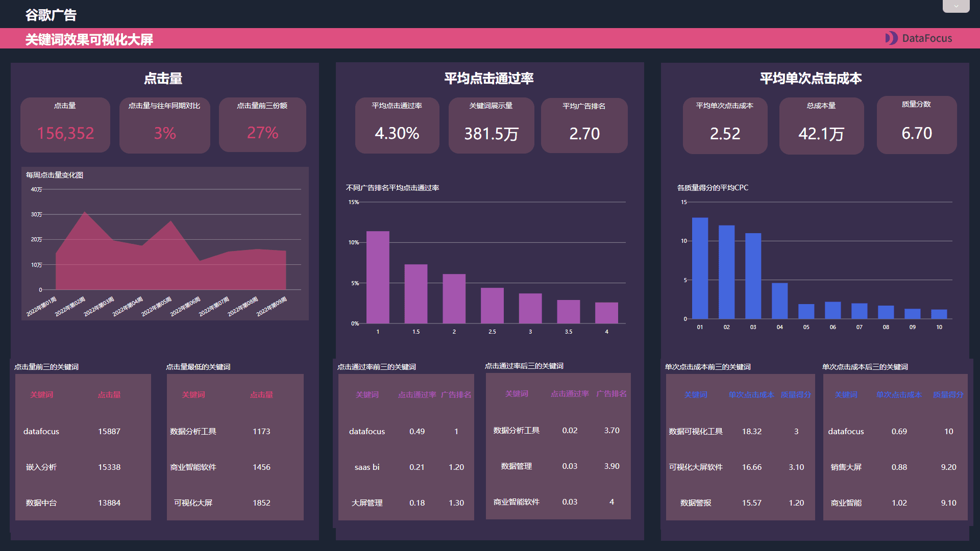This screenshot has width=980, height=551.
Task: Click the DataFocus logo icon
Action: (x=891, y=38)
